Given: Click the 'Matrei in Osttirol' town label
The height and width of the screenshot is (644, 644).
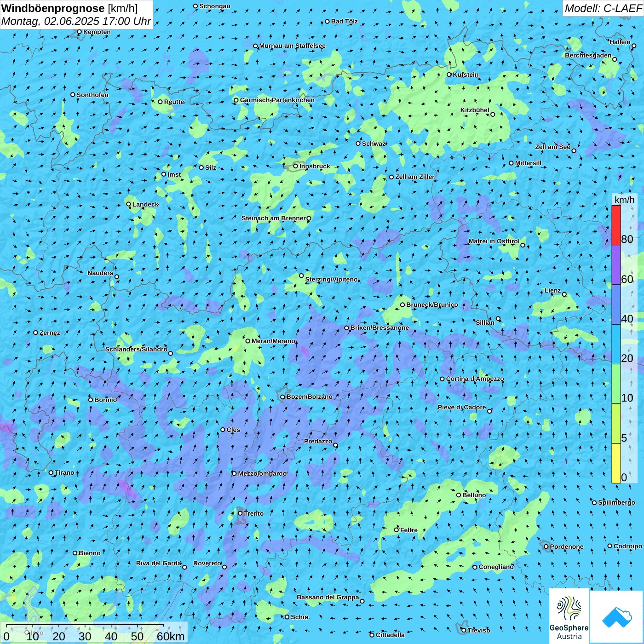Looking at the screenshot, I should 494,241.
